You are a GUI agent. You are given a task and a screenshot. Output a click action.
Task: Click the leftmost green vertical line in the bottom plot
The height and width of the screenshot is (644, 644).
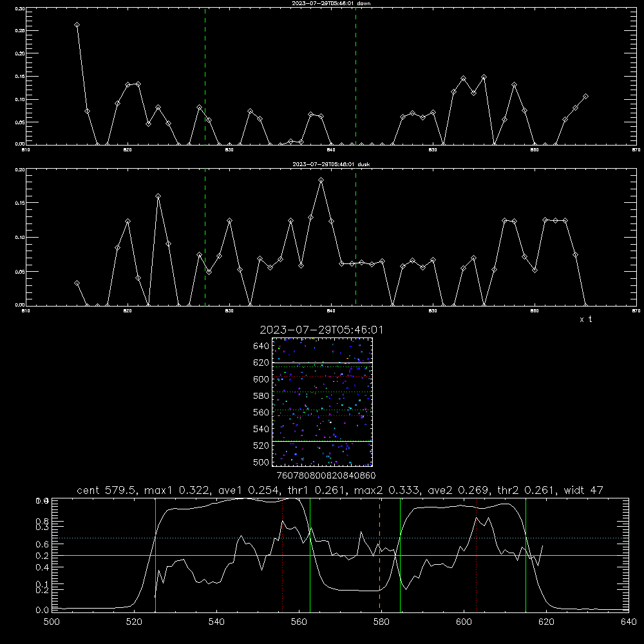click(x=156, y=555)
